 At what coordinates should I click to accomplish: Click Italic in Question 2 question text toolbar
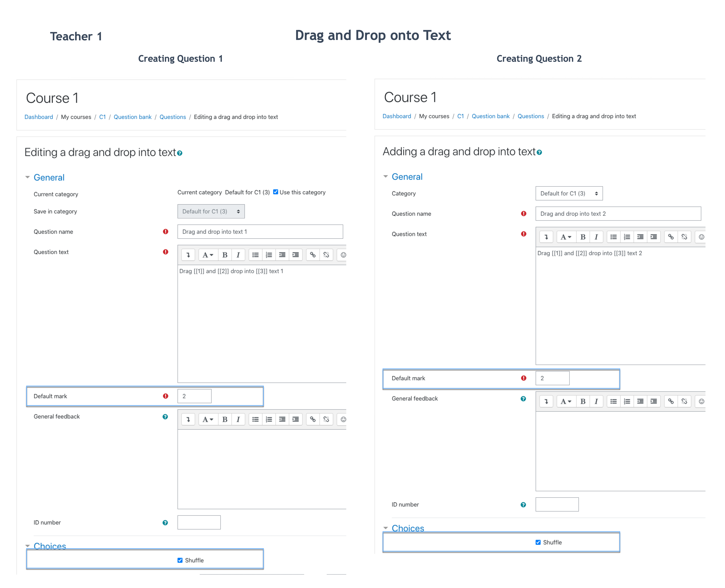(x=596, y=237)
